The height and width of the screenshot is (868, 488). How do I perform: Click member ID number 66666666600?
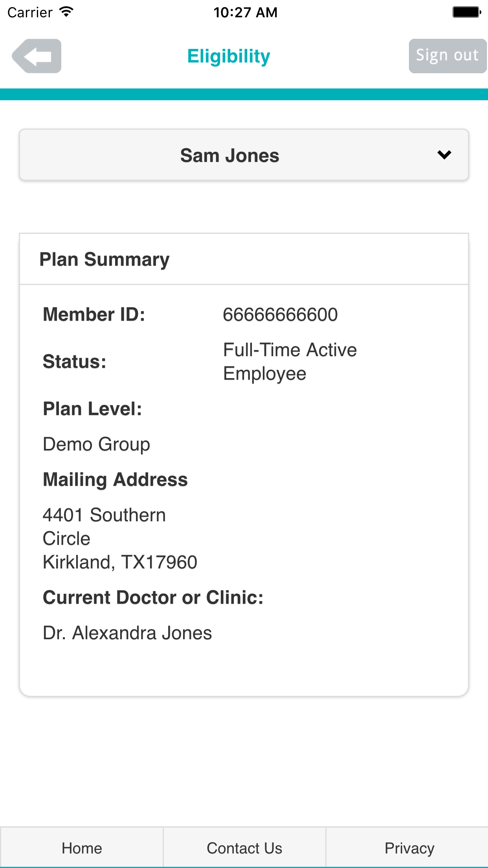(280, 314)
